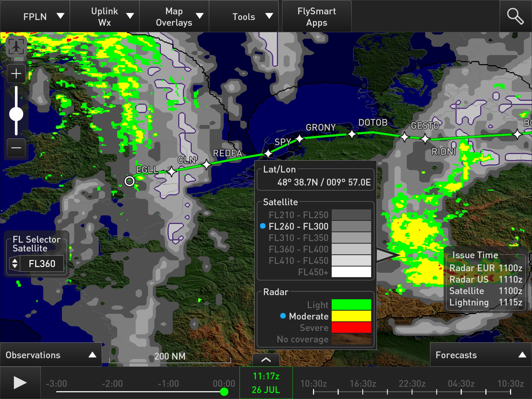532x399 pixels.
Task: Collapse the legend panel chevron
Action: tap(266, 360)
